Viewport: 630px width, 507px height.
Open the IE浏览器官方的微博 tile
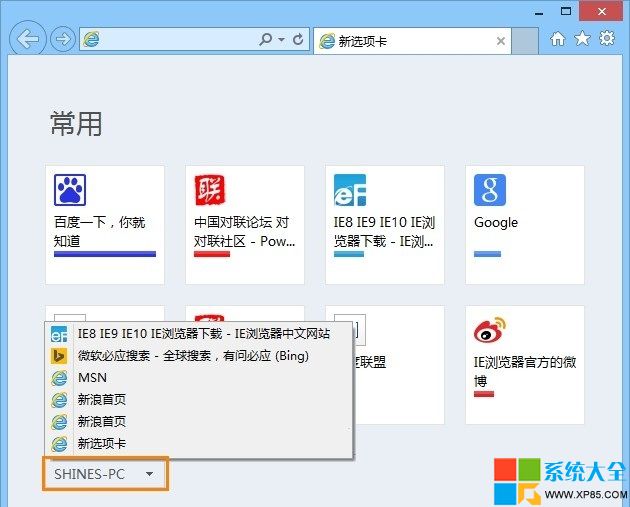point(525,365)
